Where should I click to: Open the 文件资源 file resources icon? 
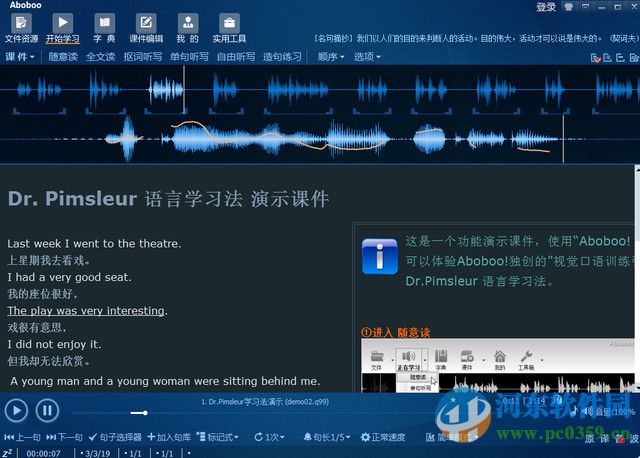click(x=21, y=28)
